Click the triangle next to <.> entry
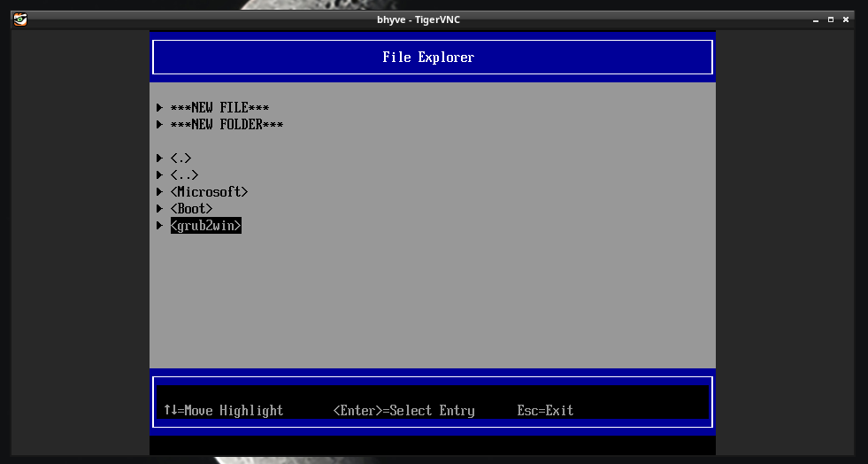Screen dimensions: 868x464 point(160,159)
